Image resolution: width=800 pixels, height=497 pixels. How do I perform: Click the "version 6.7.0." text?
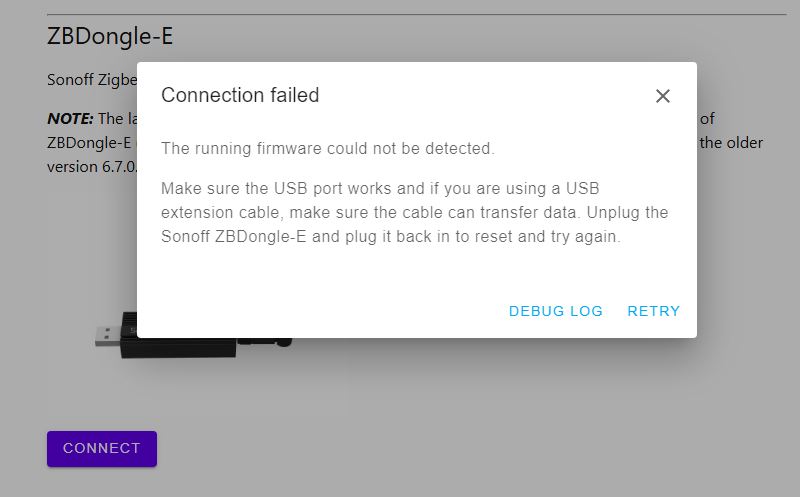click(92, 167)
